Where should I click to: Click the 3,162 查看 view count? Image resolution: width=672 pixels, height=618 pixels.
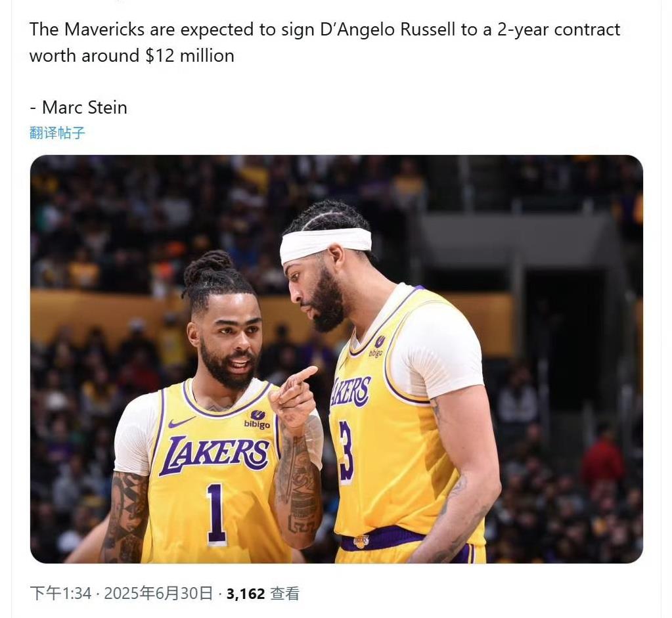point(263,593)
